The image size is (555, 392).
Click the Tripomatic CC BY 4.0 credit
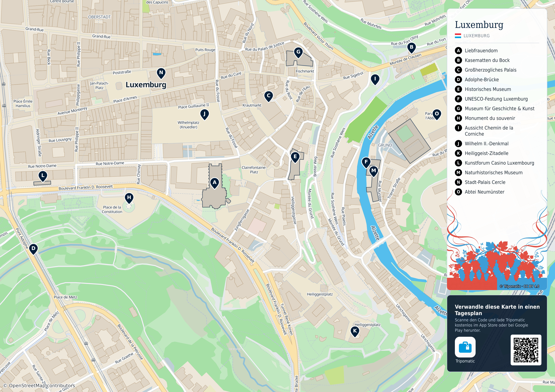[519, 286]
